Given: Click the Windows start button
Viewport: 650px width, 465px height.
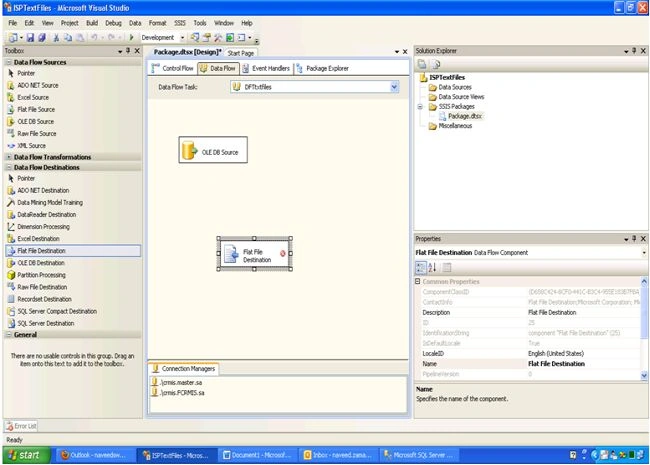Looking at the screenshot, I should [x=26, y=455].
